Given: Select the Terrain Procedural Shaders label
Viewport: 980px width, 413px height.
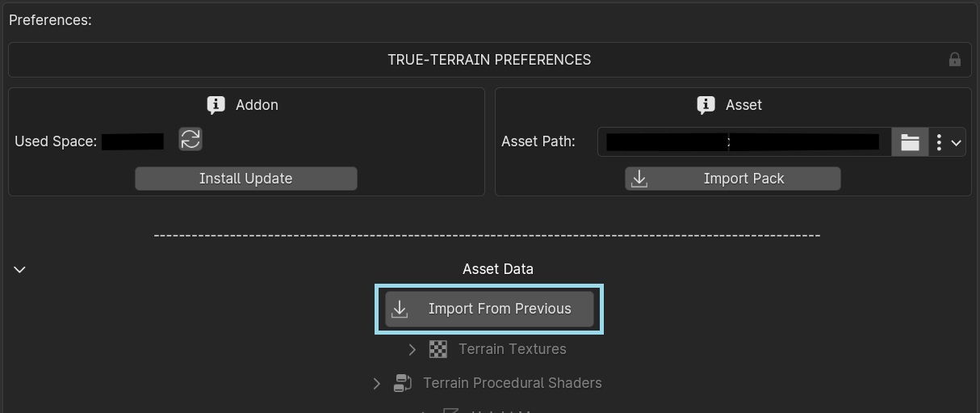Looking at the screenshot, I should 512,383.
